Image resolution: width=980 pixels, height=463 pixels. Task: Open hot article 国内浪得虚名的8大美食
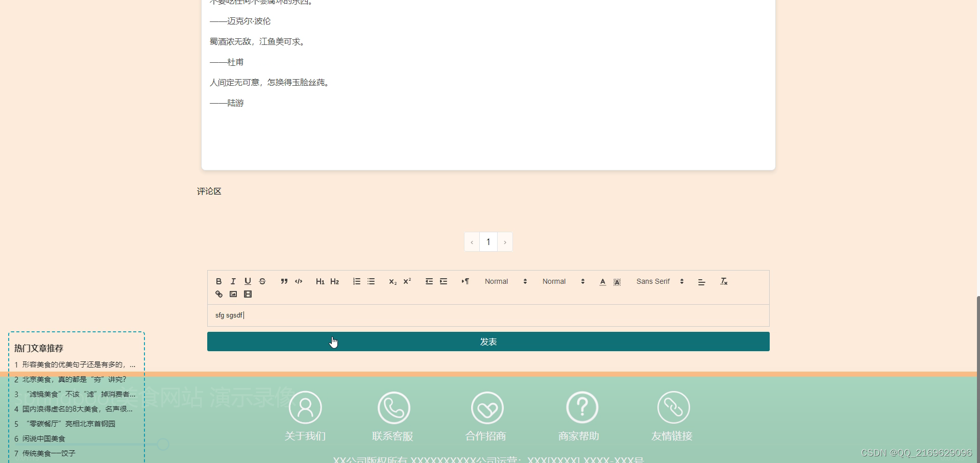coord(73,409)
